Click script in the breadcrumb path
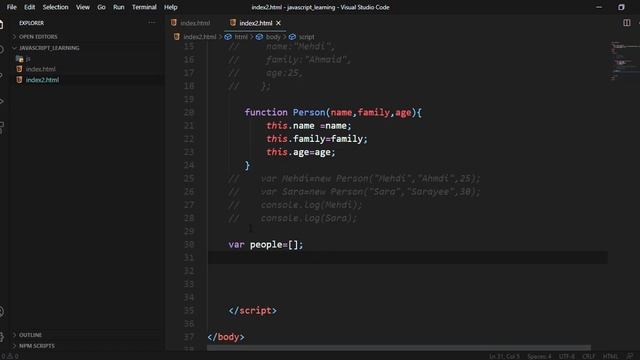This screenshot has width=640, height=360. tap(307, 37)
